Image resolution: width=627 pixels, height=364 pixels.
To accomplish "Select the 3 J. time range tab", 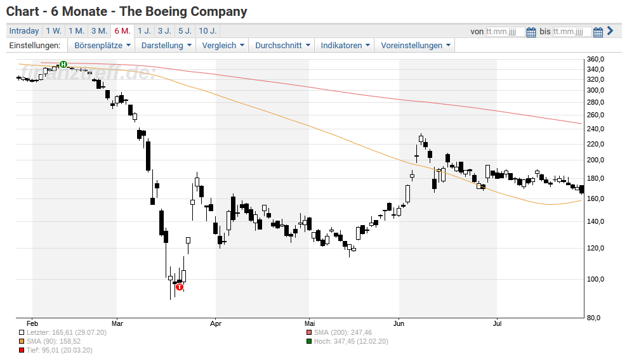I will 164,31.
